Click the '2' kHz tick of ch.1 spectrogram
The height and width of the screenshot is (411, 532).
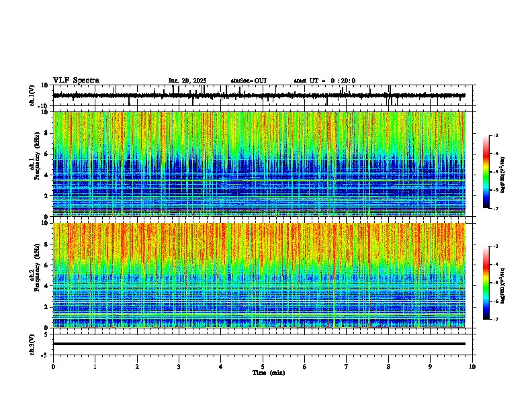[x=46, y=195]
